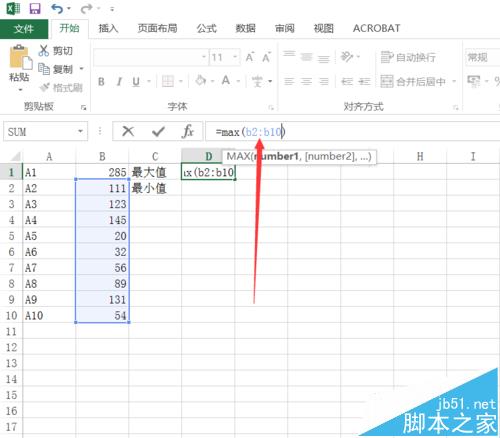
Task: Click cell C1 containing 最大值
Action: click(x=155, y=172)
